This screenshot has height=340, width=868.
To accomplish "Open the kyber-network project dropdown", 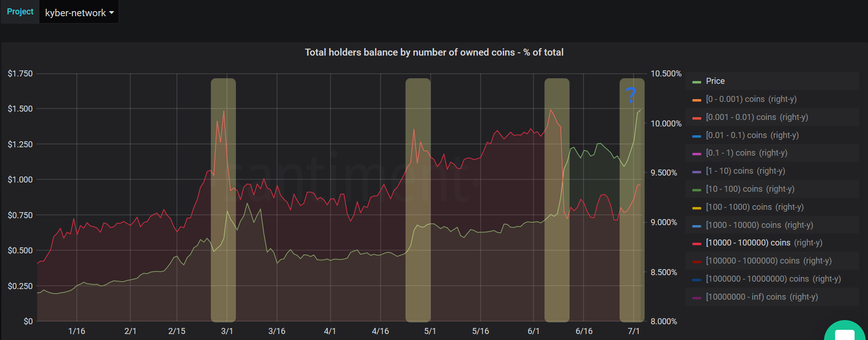I will [79, 13].
